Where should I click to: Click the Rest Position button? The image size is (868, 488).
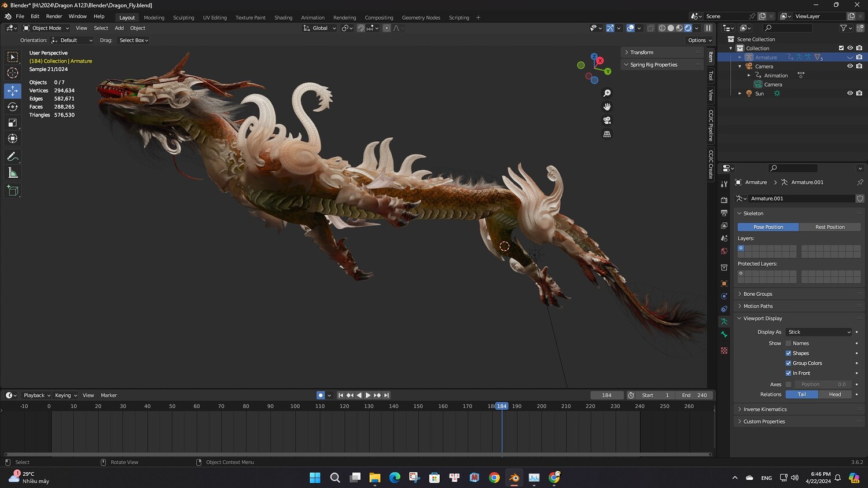(x=830, y=227)
